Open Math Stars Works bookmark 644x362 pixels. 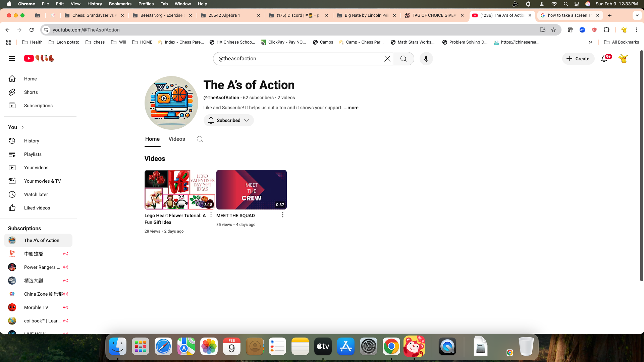413,42
